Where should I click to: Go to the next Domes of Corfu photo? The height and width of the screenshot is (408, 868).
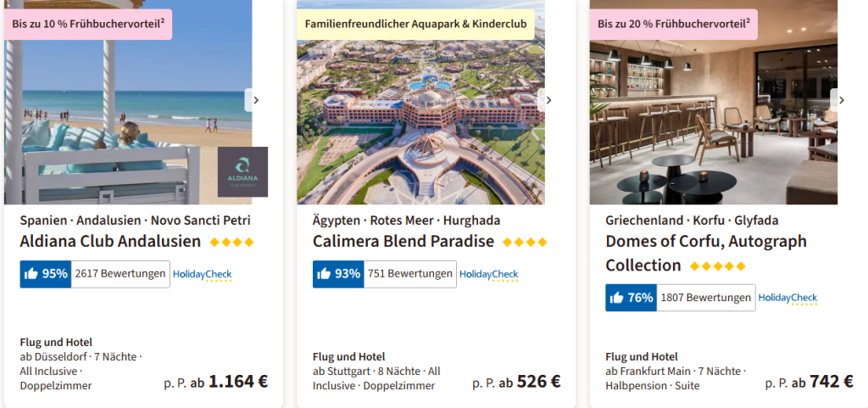point(841,100)
